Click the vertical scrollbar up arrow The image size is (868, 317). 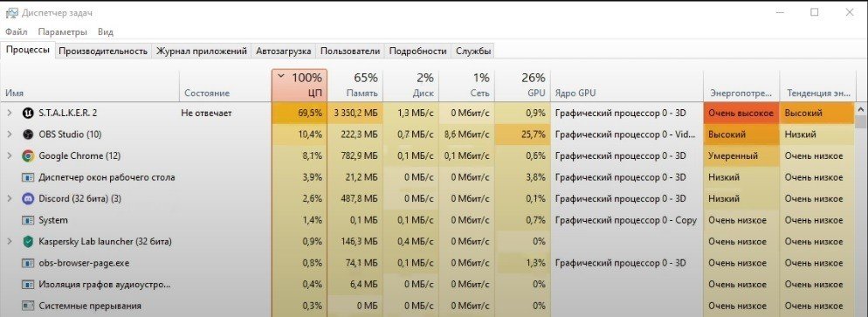(x=861, y=109)
